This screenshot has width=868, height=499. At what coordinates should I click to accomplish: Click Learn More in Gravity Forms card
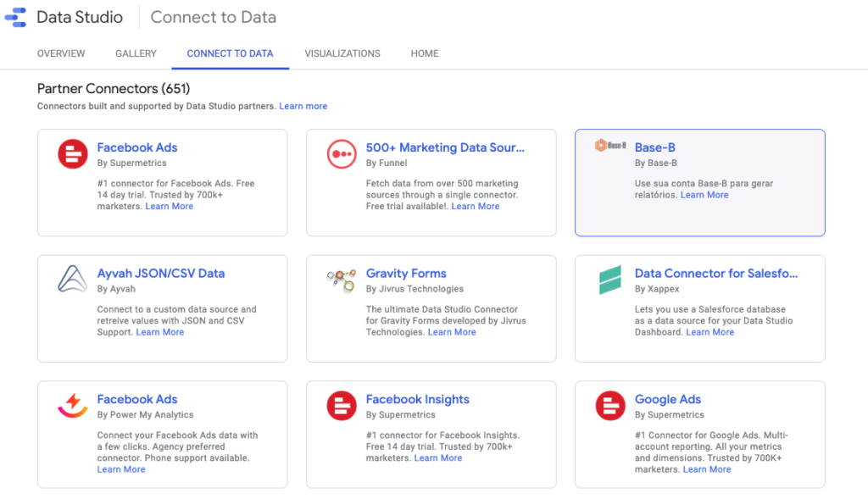452,332
